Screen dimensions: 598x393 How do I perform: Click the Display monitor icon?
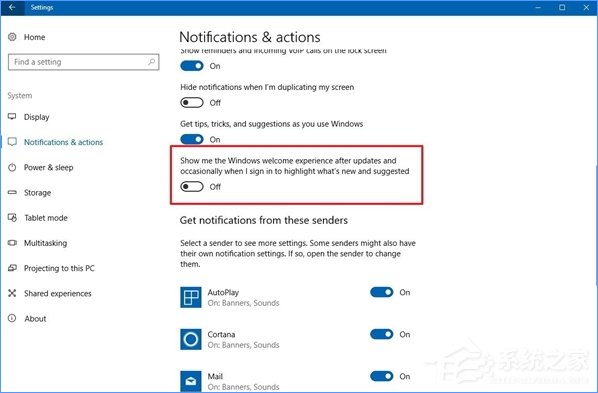coord(12,117)
